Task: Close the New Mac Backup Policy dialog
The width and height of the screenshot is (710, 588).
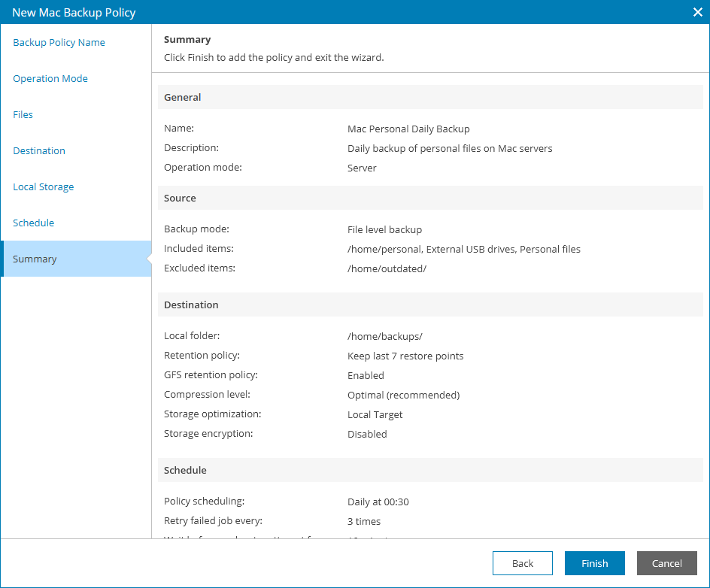Action: click(696, 12)
